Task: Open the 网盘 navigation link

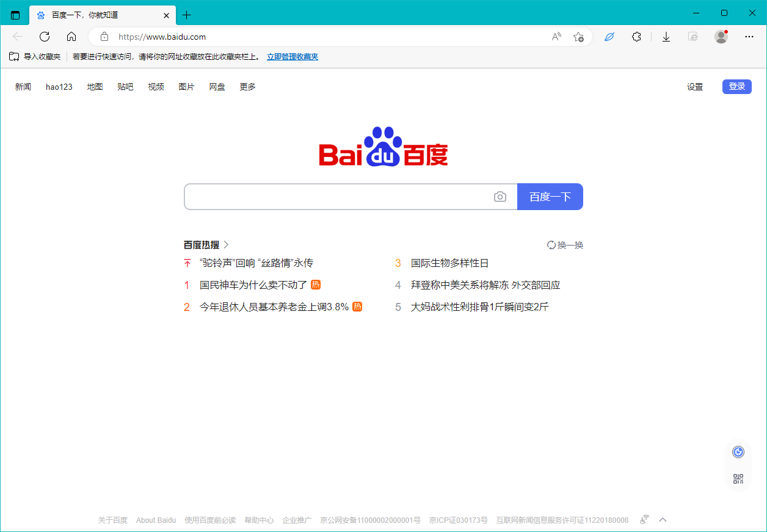Action: pyautogui.click(x=217, y=87)
